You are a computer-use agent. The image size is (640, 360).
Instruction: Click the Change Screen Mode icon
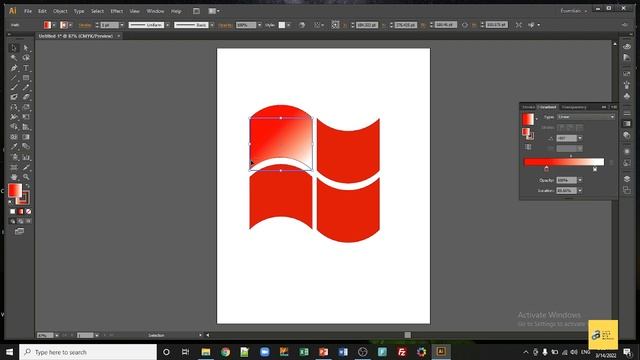point(19,231)
